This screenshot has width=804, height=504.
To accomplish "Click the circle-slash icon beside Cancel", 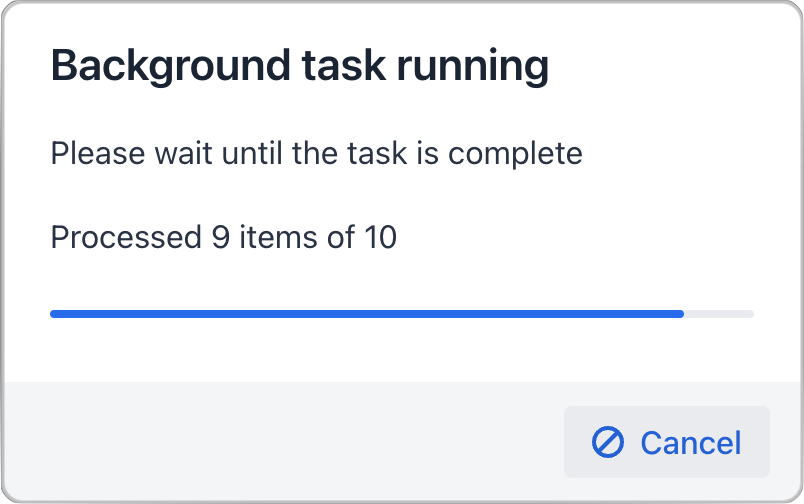I will click(x=608, y=442).
